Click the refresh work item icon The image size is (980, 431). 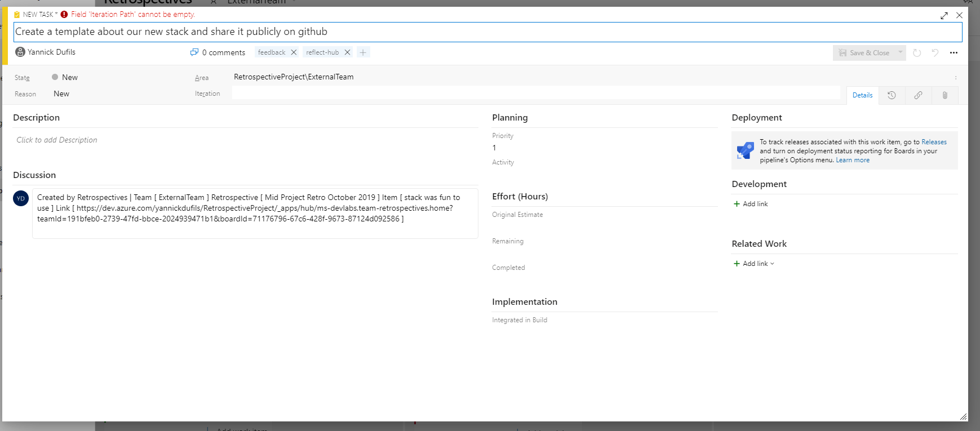(917, 52)
